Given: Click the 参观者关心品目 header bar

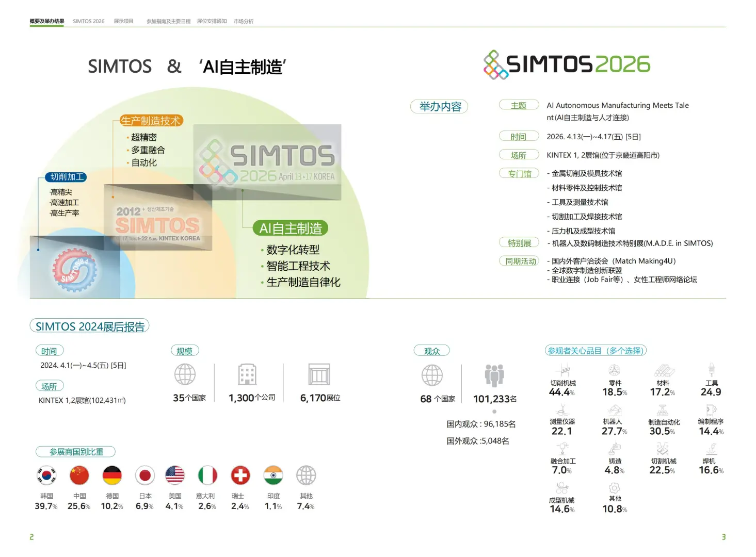Looking at the screenshot, I should click(596, 350).
